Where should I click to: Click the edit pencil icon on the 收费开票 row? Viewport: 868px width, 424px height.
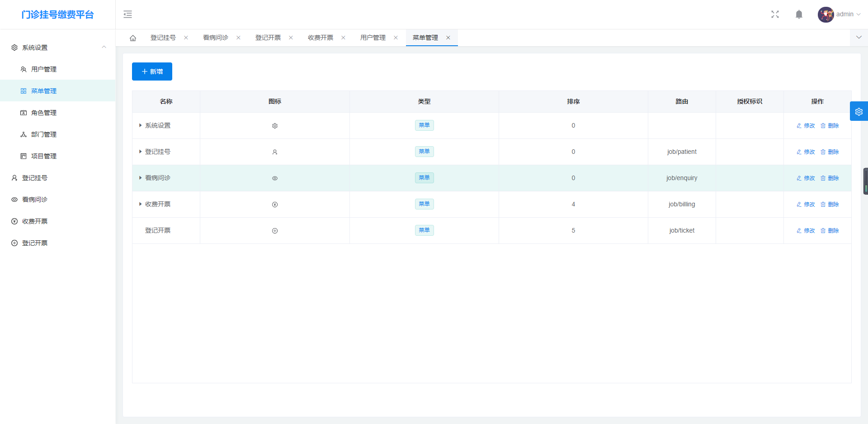(x=799, y=204)
